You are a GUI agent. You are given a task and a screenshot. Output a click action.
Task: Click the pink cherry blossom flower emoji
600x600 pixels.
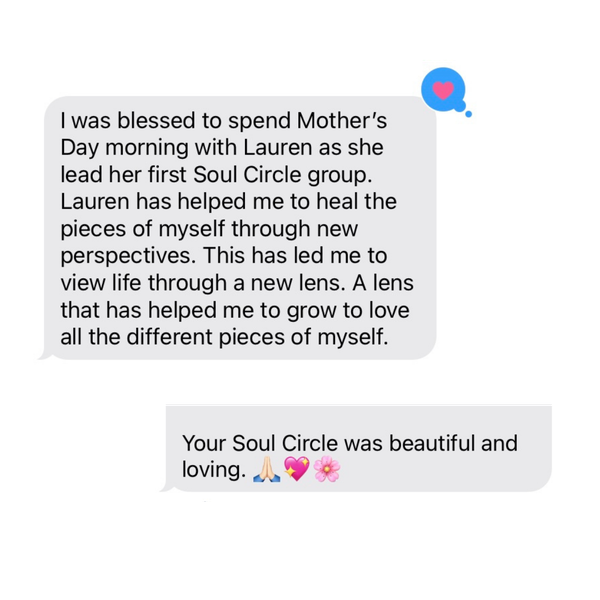[326, 470]
